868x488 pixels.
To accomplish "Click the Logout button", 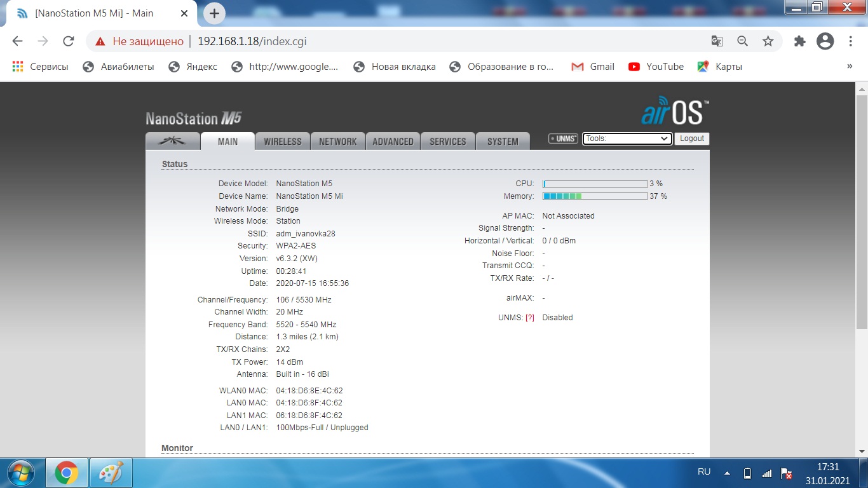I will [x=692, y=139].
